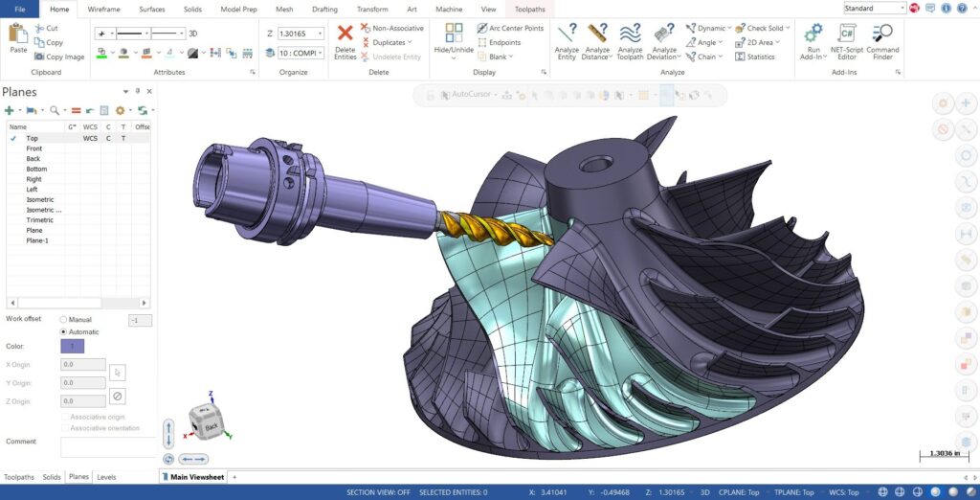The image size is (980, 500).
Task: Open the Z depth dropdown
Action: coord(321,34)
